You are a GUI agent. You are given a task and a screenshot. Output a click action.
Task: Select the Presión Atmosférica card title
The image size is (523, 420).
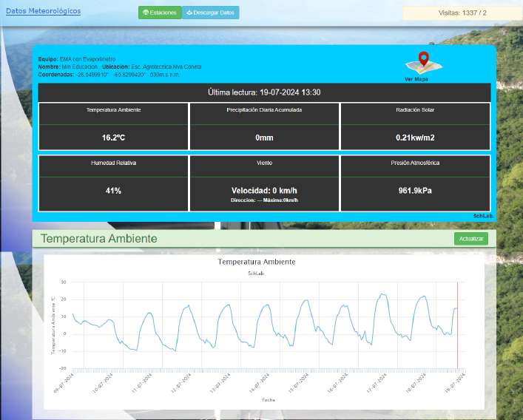pyautogui.click(x=415, y=163)
